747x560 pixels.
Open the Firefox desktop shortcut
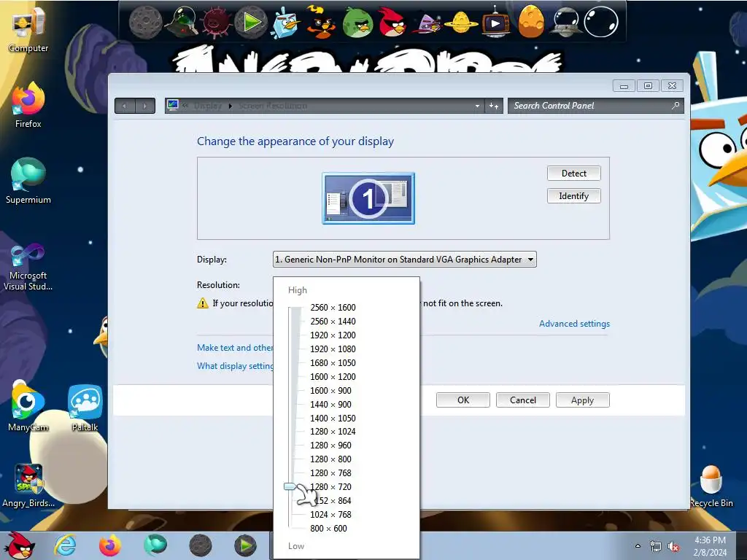point(28,105)
